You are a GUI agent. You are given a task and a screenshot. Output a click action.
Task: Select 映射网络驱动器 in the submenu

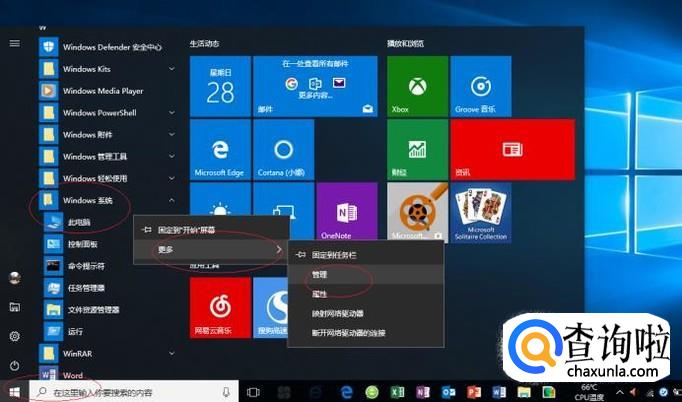pyautogui.click(x=366, y=313)
